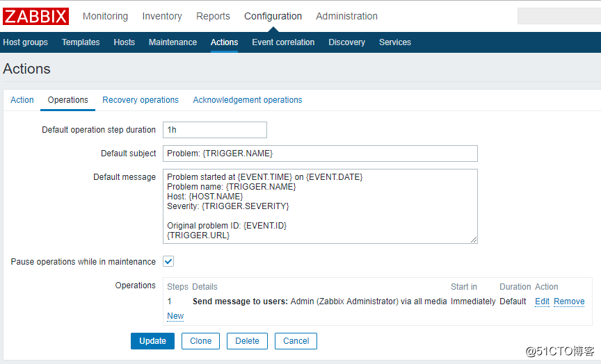The width and height of the screenshot is (601, 364).
Task: Click the Steps column header
Action: point(177,287)
